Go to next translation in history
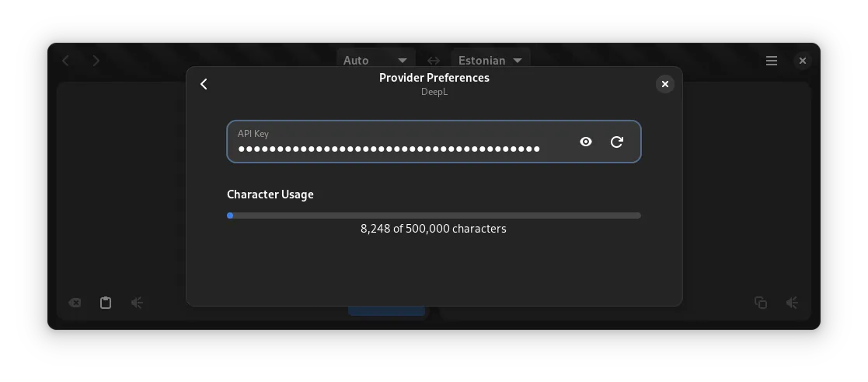Screen dimensions: 868x382 [96, 61]
